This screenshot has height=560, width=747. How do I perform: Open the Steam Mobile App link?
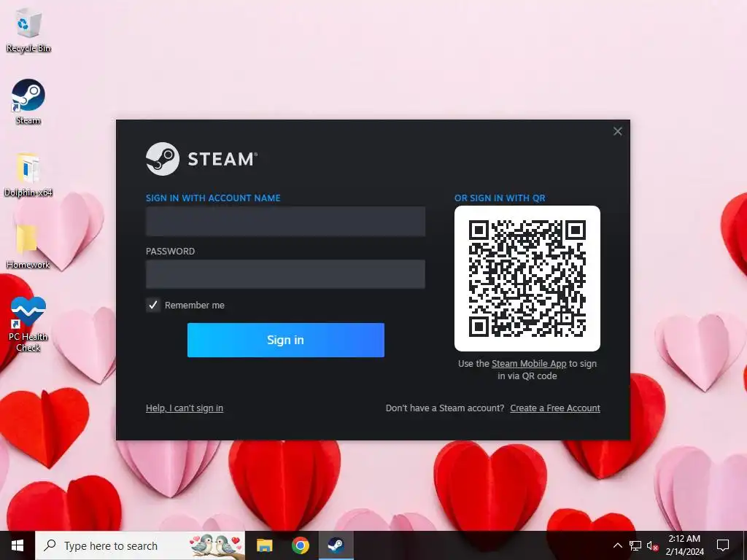529,364
